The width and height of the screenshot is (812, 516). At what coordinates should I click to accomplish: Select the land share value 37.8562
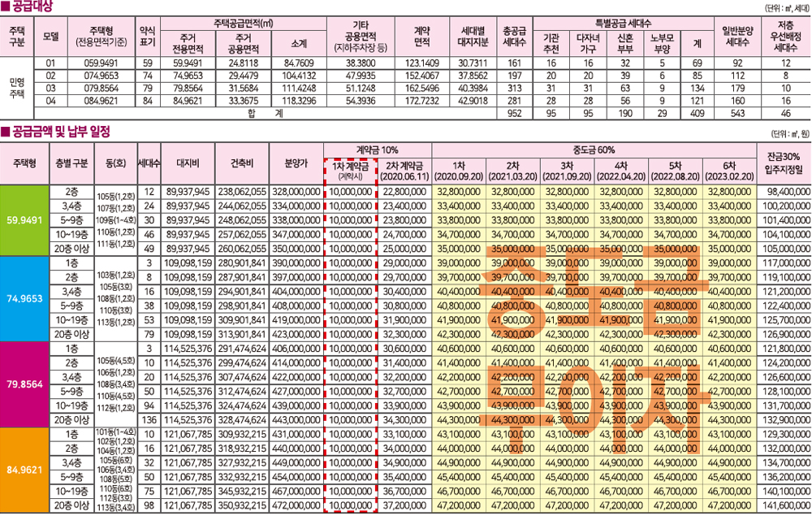[473, 76]
